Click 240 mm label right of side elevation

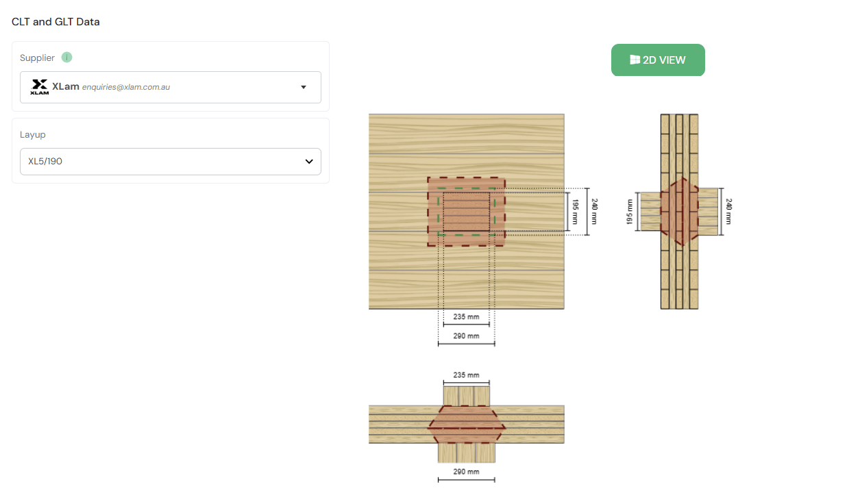[728, 212]
